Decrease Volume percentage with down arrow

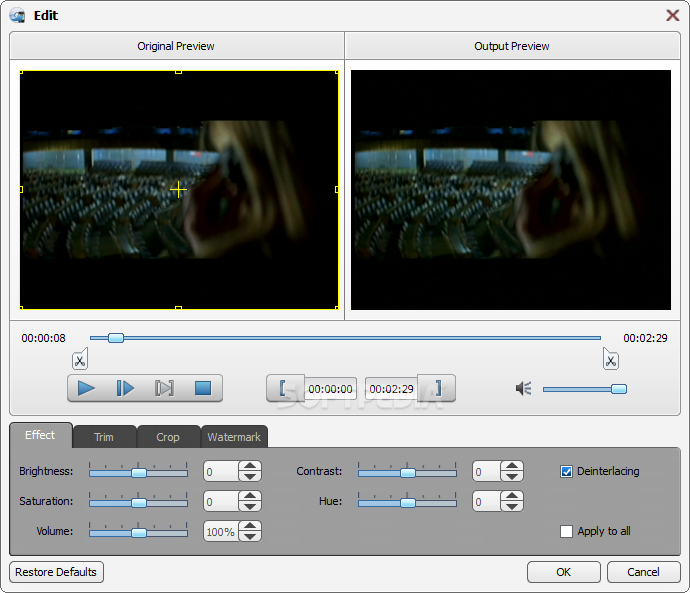coord(250,536)
